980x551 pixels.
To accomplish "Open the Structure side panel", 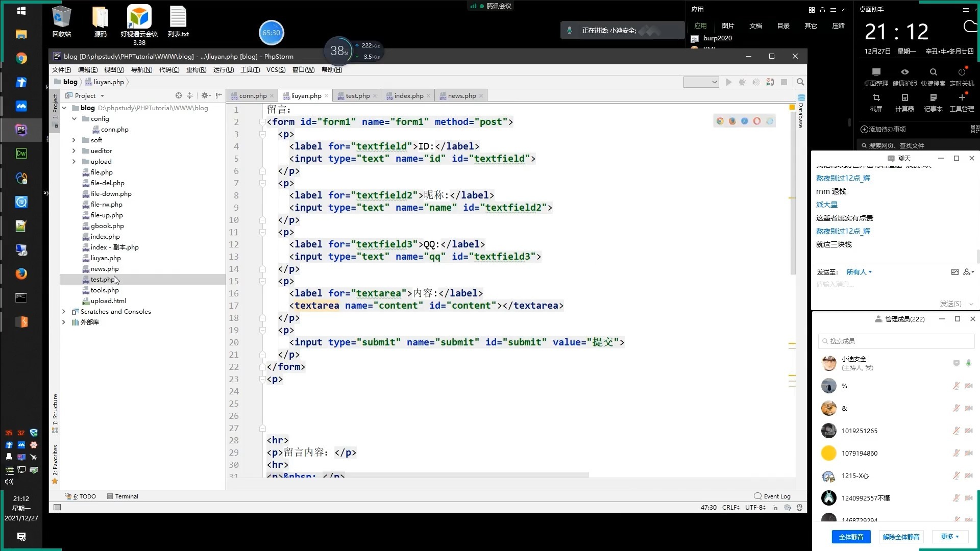I will coord(55,413).
